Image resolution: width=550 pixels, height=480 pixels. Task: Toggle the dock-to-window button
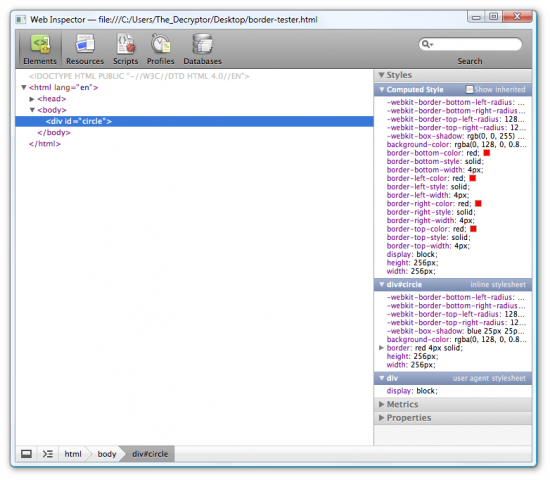coord(26,454)
